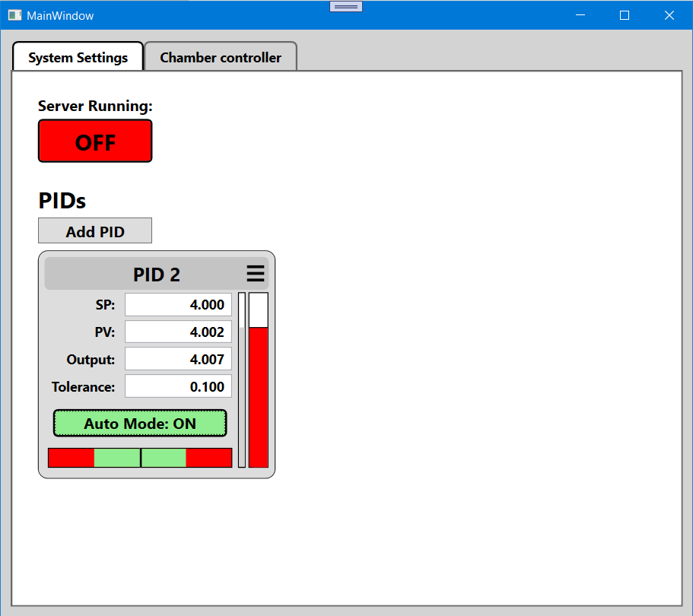Click the MainWindow application icon
Viewport: 693px width, 616px height.
click(14, 14)
